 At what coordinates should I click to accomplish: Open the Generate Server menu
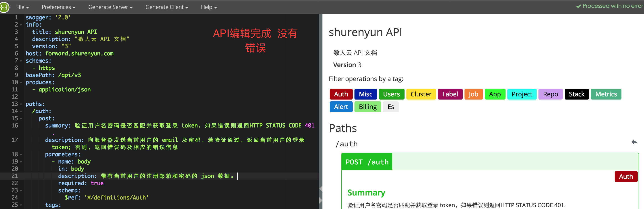pos(110,7)
